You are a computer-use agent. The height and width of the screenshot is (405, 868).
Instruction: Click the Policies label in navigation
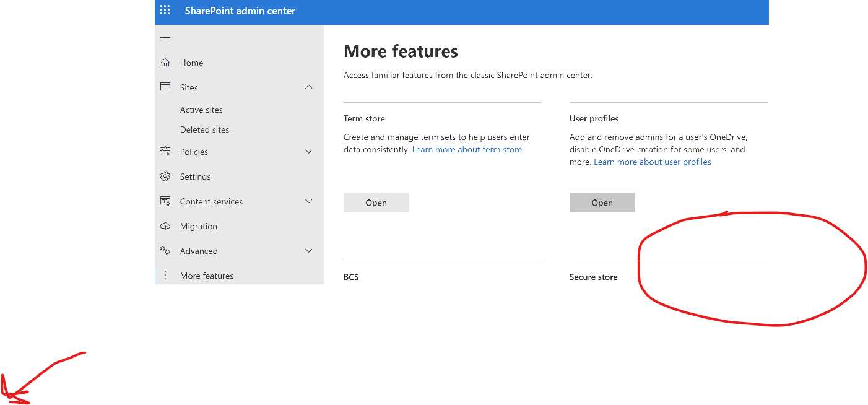pos(194,152)
